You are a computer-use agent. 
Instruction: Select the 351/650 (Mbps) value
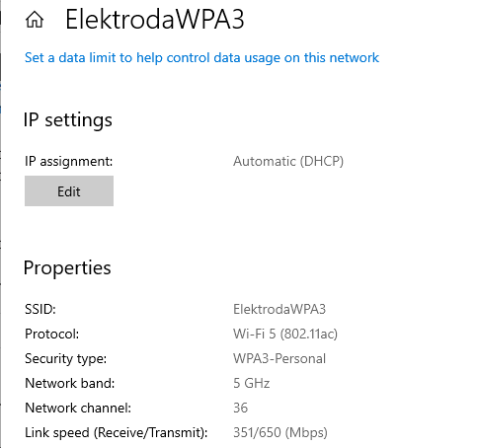(x=280, y=432)
